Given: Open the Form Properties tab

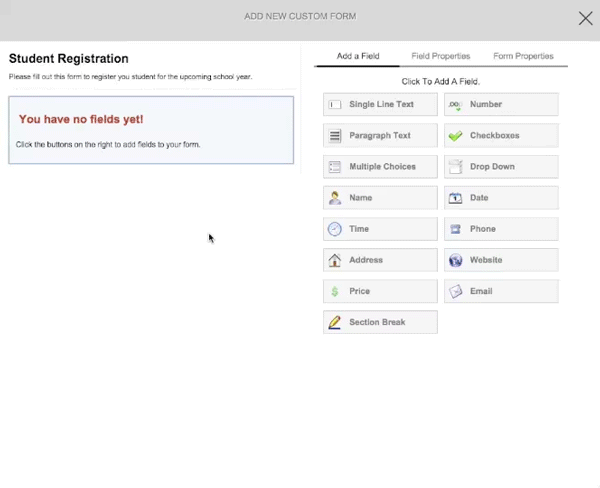Looking at the screenshot, I should click(x=523, y=56).
